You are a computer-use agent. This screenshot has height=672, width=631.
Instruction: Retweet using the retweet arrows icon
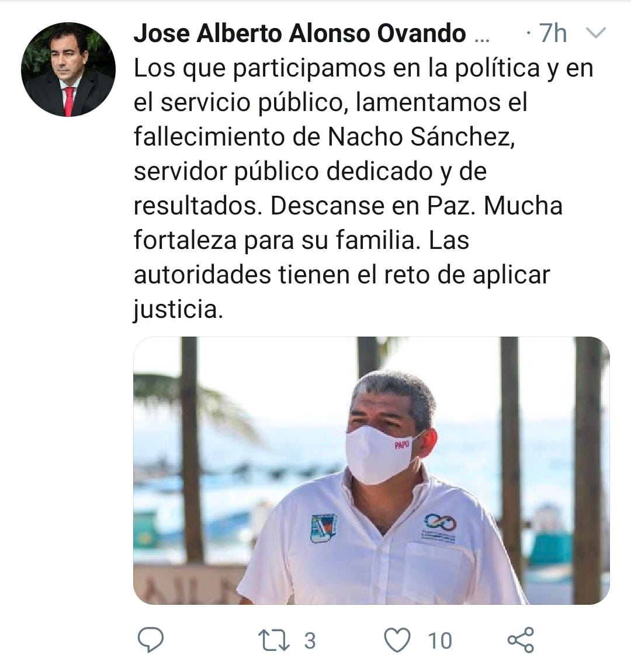pos(274,640)
